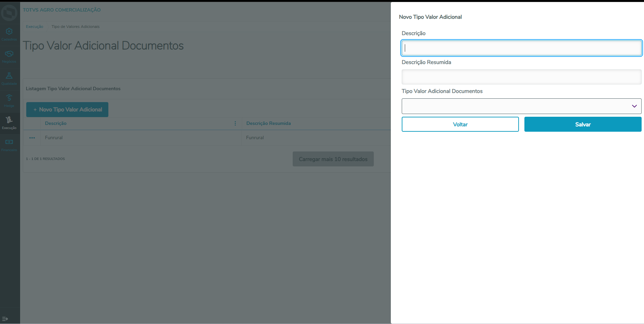Screen dimensions: 644x324
Task: Go to the Execução breadcrumb link
Action: click(34, 27)
